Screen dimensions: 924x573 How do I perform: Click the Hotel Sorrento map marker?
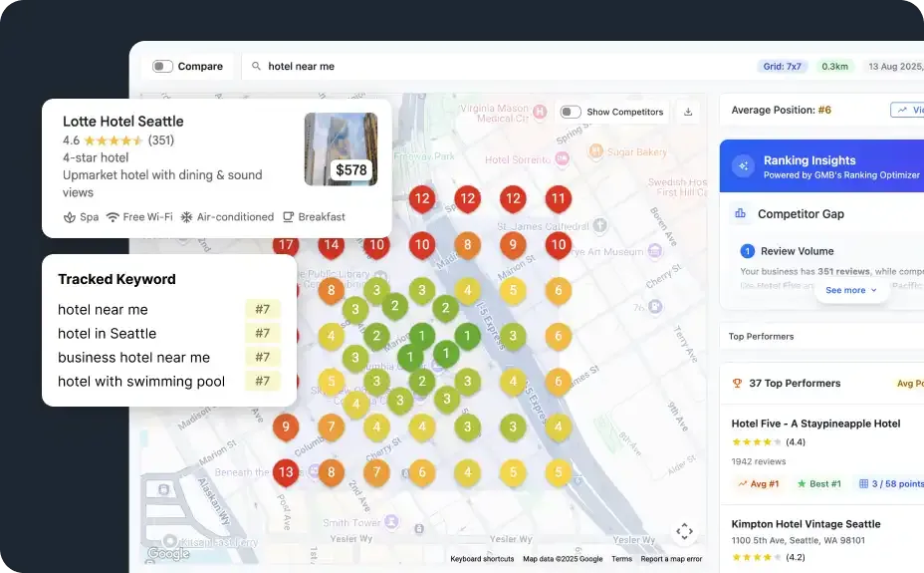pos(563,158)
